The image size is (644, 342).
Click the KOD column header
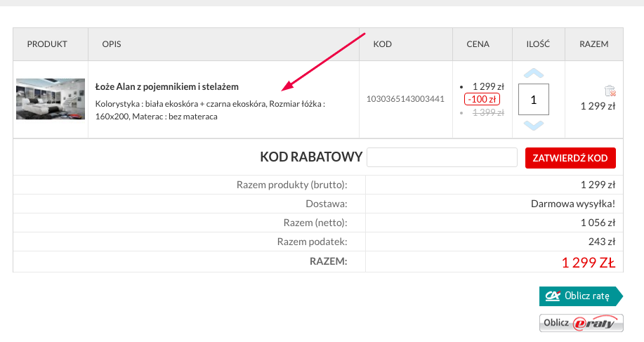382,44
